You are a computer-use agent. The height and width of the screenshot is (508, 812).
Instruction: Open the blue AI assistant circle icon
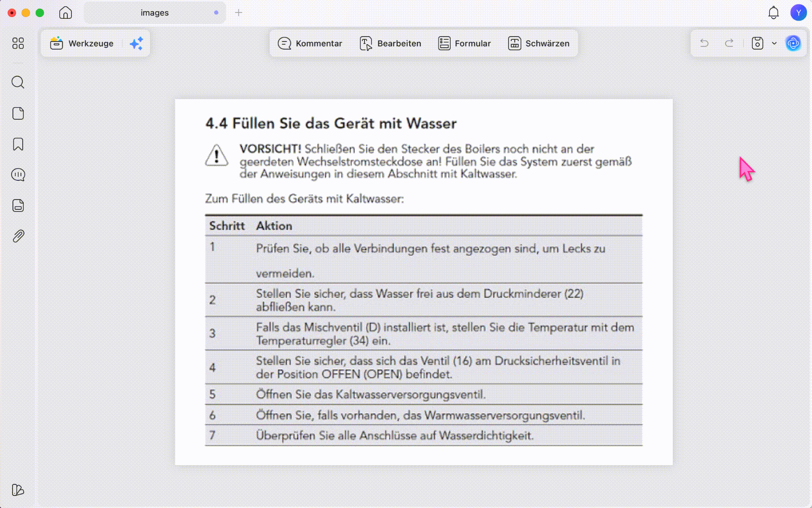pos(793,43)
